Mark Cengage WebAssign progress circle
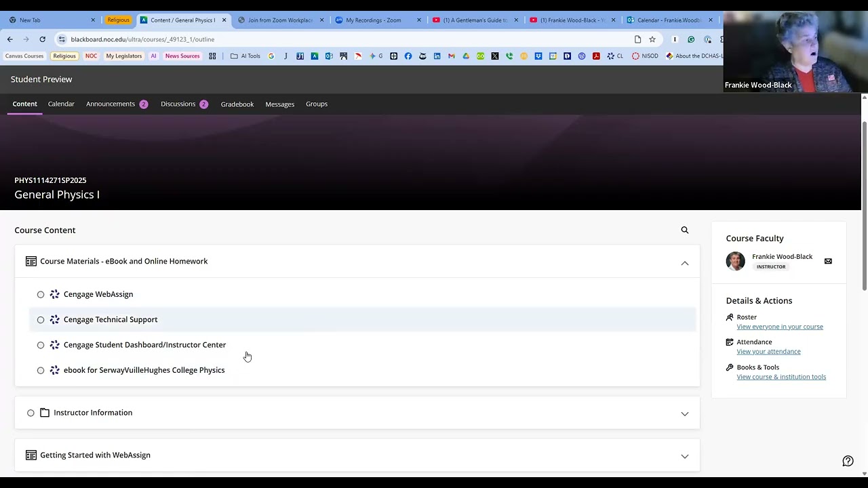This screenshot has height=488, width=868. (x=41, y=295)
